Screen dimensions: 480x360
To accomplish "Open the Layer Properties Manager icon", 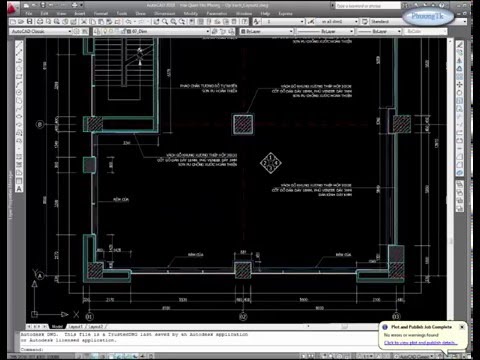I will click(97, 31).
